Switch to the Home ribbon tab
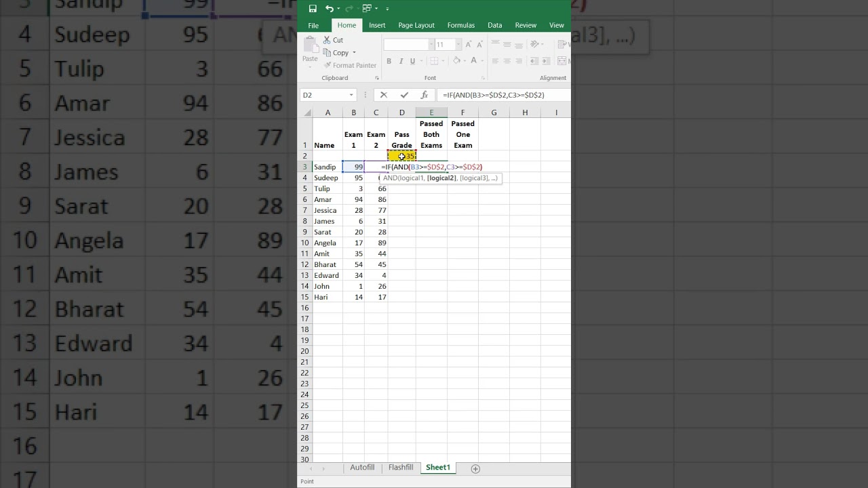Screen dimensions: 868x488 [347, 25]
